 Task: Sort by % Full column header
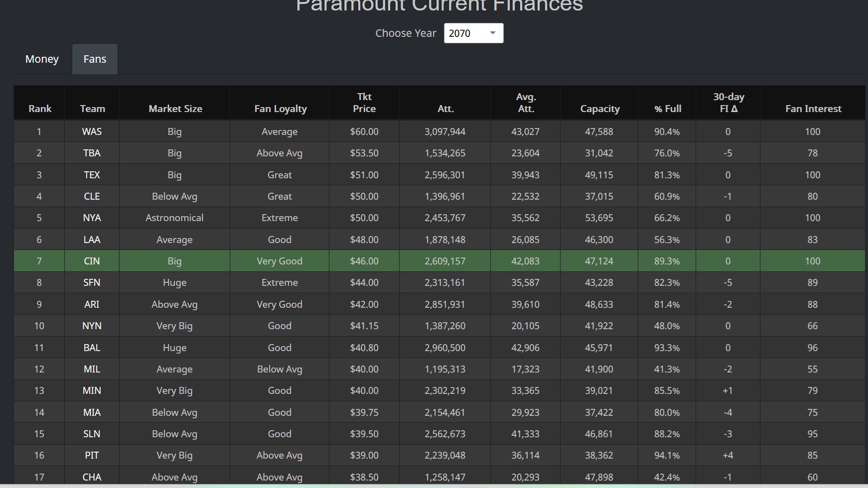tap(667, 109)
